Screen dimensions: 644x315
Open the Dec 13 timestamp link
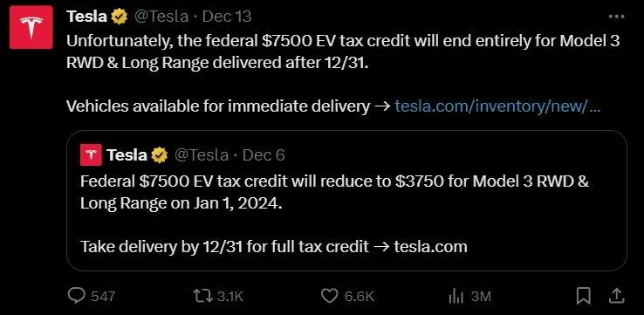(x=227, y=17)
